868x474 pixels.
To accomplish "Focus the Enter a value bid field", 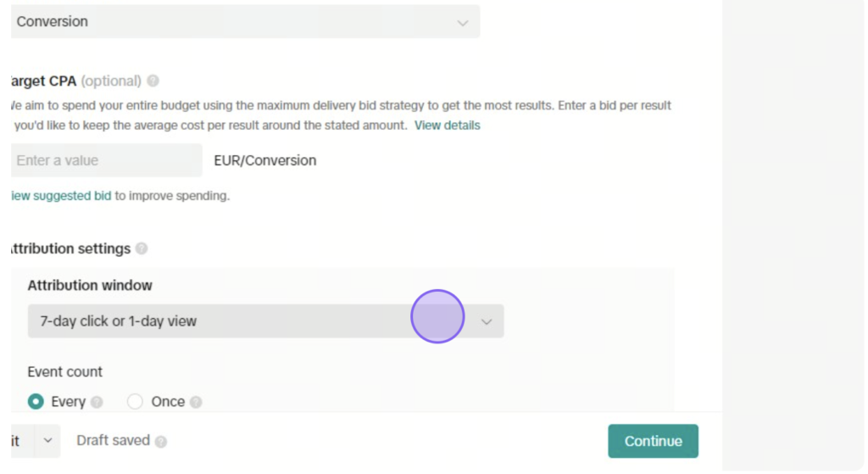I will click(x=106, y=160).
